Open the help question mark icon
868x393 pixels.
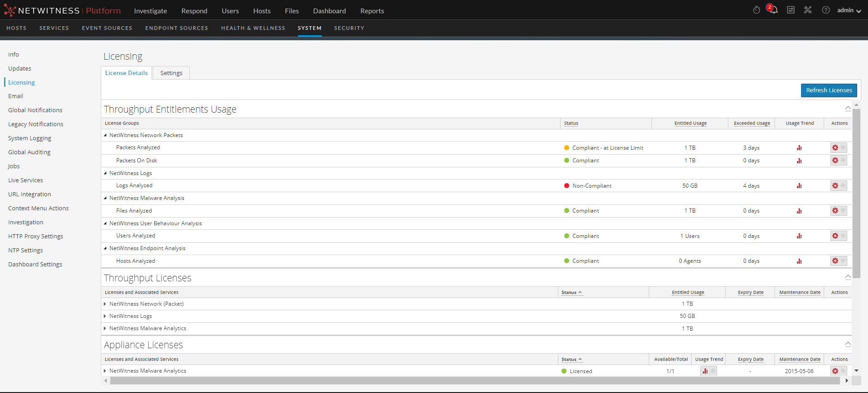(x=826, y=10)
